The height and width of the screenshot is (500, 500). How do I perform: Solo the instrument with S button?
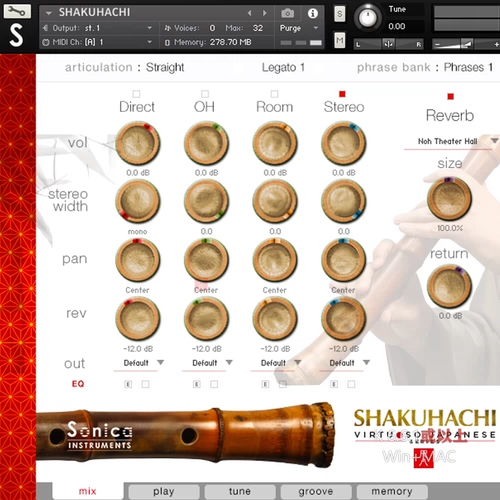(339, 14)
